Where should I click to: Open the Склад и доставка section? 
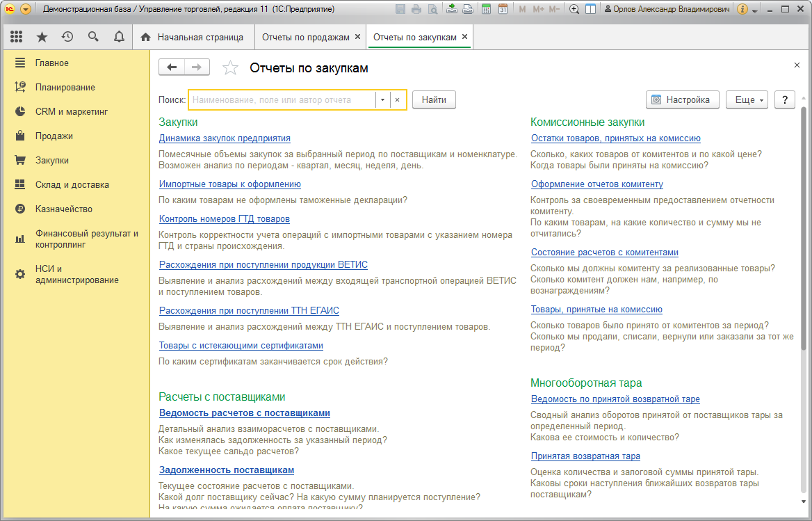click(76, 185)
